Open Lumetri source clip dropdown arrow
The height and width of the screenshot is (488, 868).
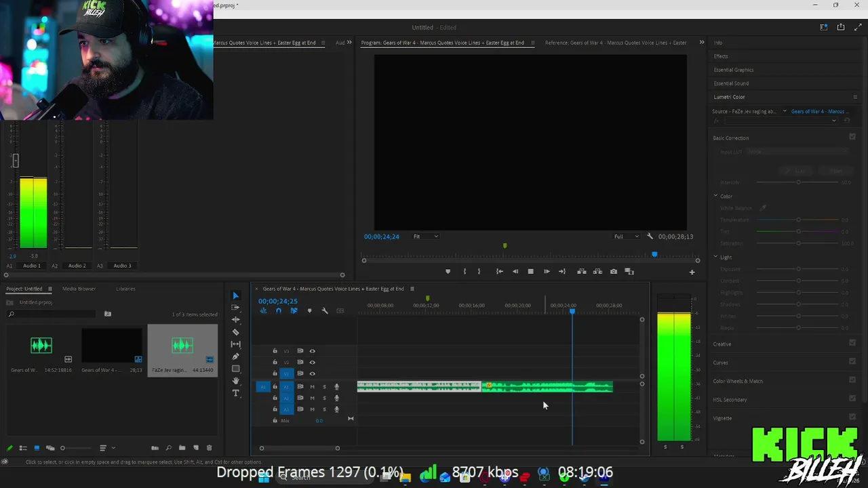(785, 111)
